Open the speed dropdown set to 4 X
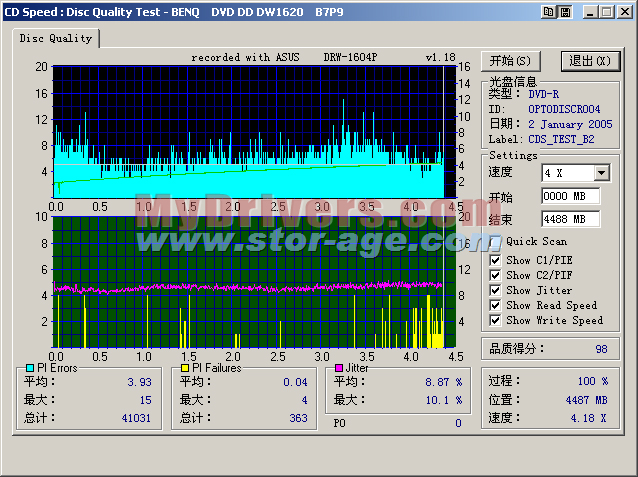 [601, 173]
